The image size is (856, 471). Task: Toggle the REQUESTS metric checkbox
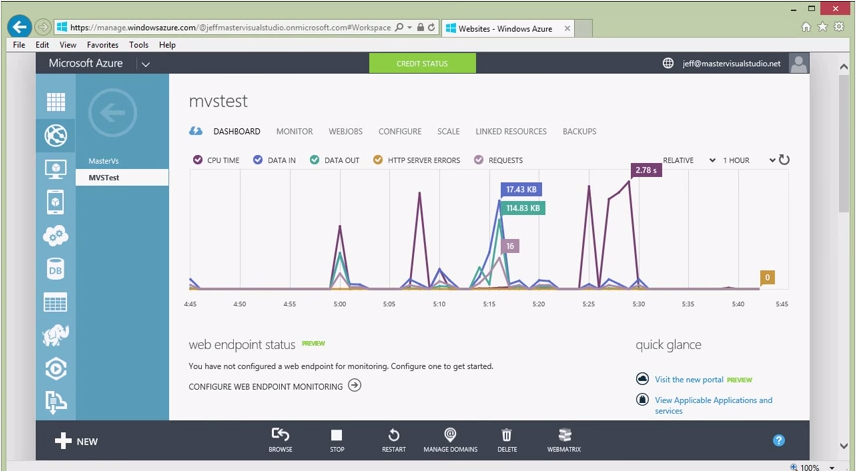click(x=479, y=160)
